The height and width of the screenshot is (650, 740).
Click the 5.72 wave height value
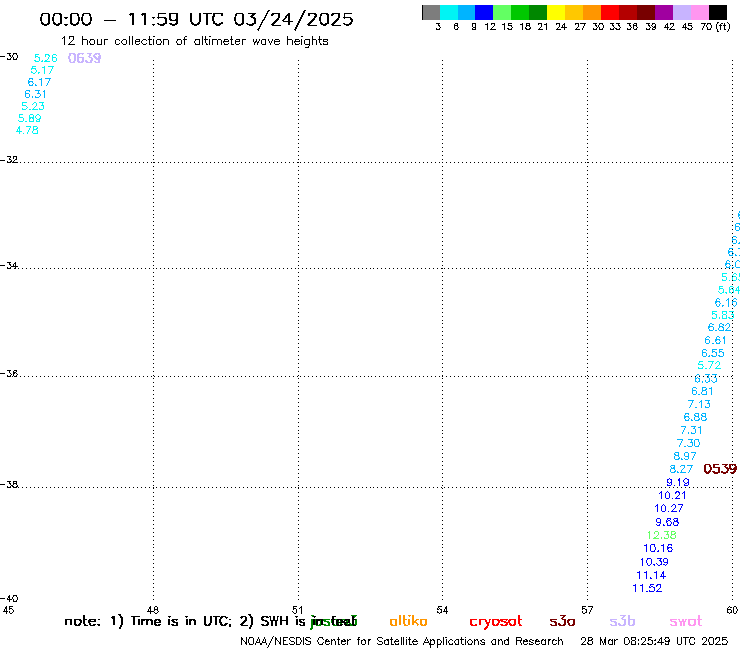709,365
